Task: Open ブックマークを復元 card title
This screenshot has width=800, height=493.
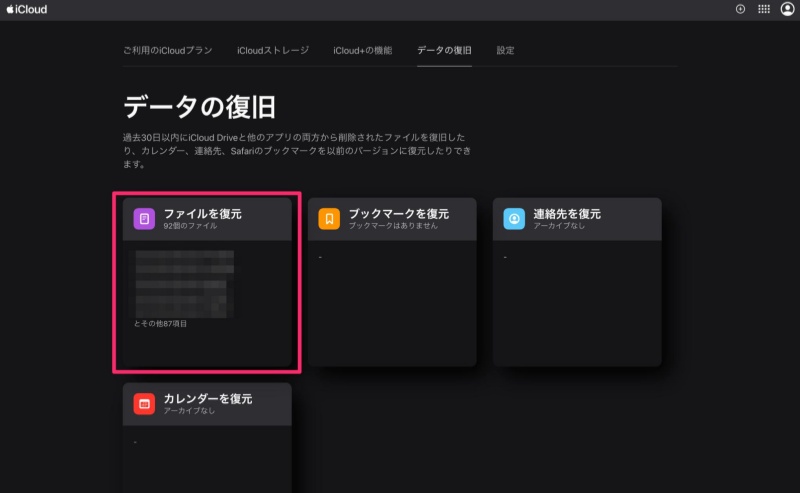Action: (x=398, y=214)
